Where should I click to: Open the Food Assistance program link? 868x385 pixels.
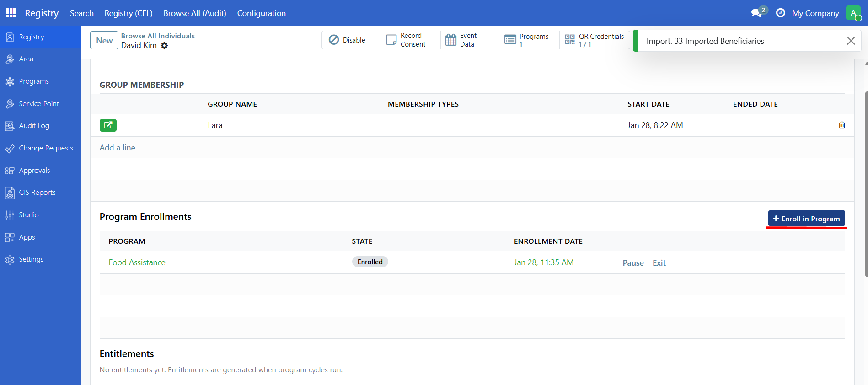[137, 262]
